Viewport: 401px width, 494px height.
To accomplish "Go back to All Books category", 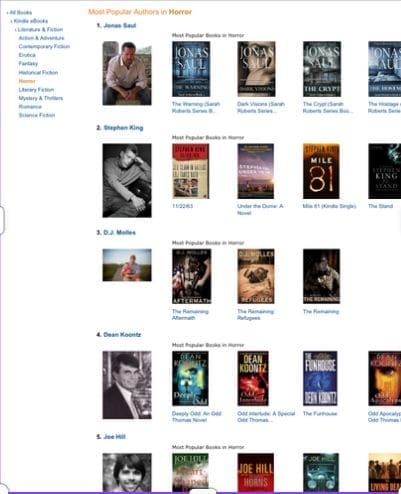I will coord(20,13).
